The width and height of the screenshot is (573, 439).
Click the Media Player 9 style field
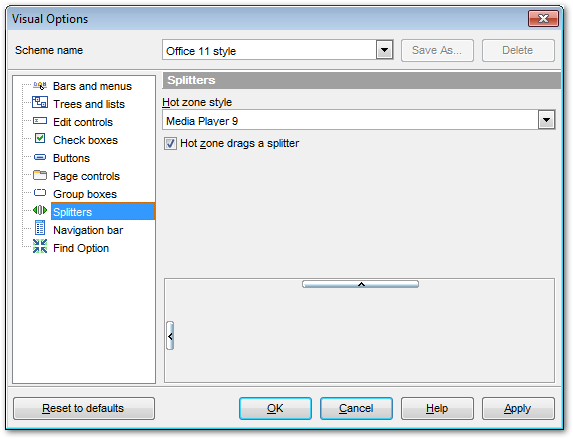point(350,120)
